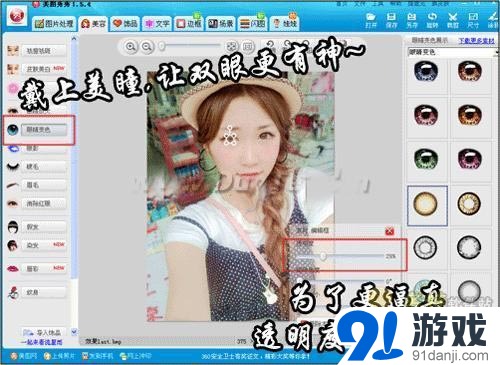Select the Crop scissors icon
Screen dimensions: 500x365
point(452,20)
